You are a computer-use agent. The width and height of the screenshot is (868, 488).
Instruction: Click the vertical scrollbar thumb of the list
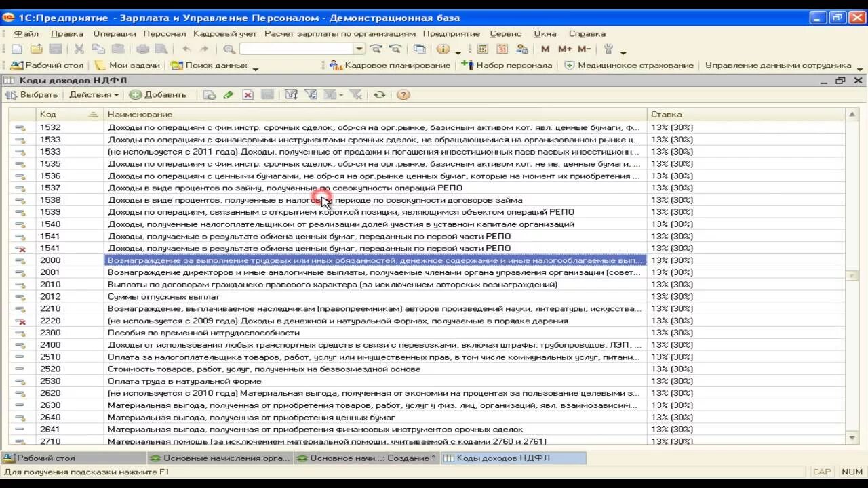click(x=852, y=275)
